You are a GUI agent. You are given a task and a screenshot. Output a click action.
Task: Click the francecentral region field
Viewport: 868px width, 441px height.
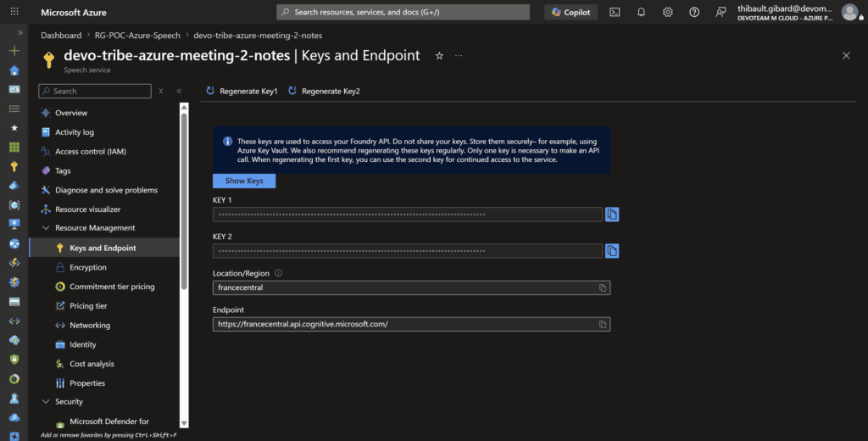click(x=411, y=288)
